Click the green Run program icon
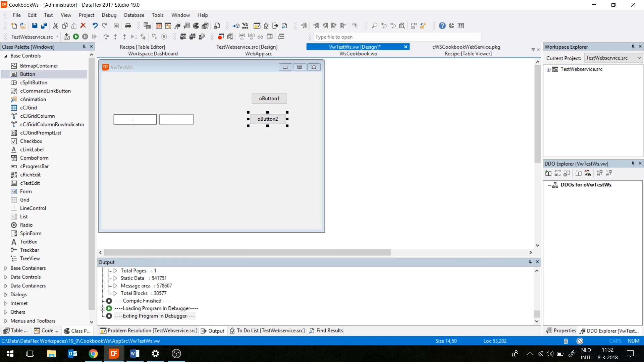Screen dimensions: 644x362 pyautogui.click(x=76, y=37)
